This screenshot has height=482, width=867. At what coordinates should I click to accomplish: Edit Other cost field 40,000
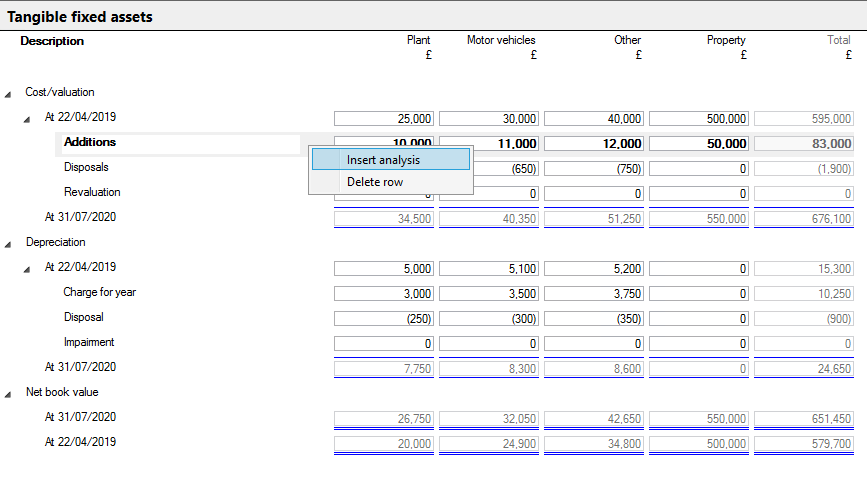(594, 119)
